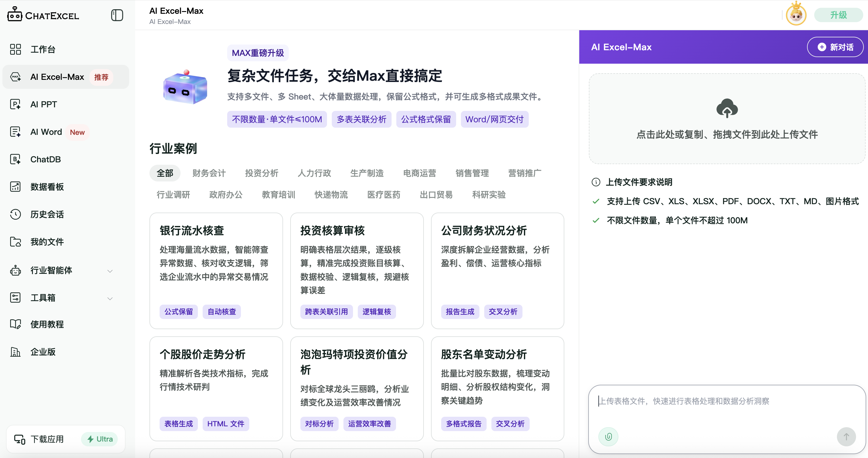Click the 跨表关联引用 tag

(x=326, y=312)
